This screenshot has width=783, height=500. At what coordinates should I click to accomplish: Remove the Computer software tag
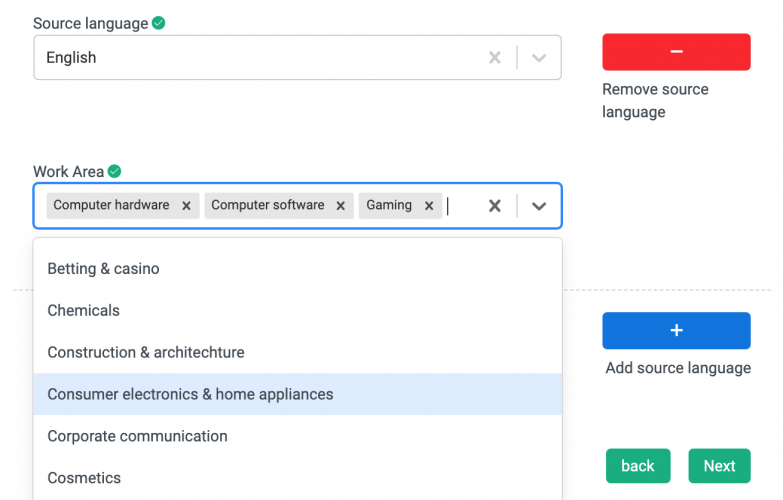point(340,206)
